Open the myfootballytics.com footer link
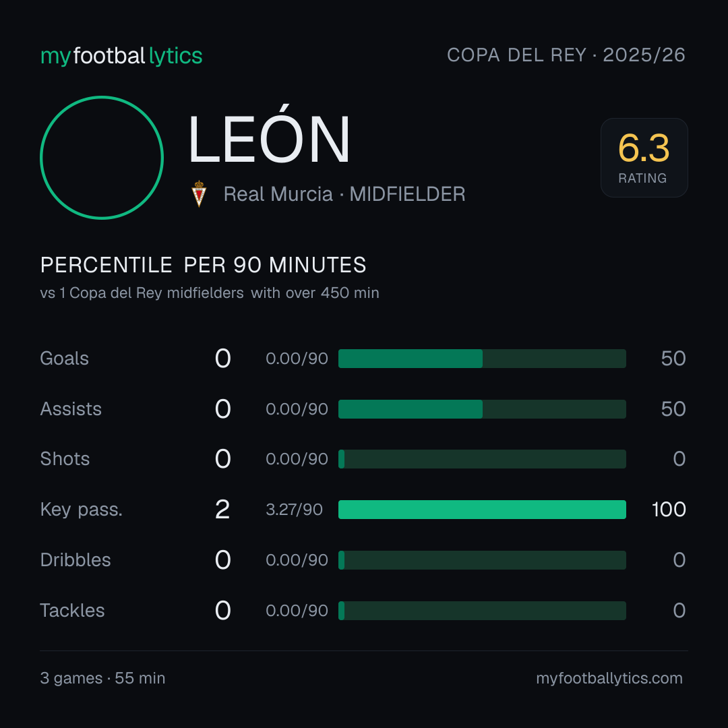This screenshot has width=728, height=728. click(x=609, y=678)
